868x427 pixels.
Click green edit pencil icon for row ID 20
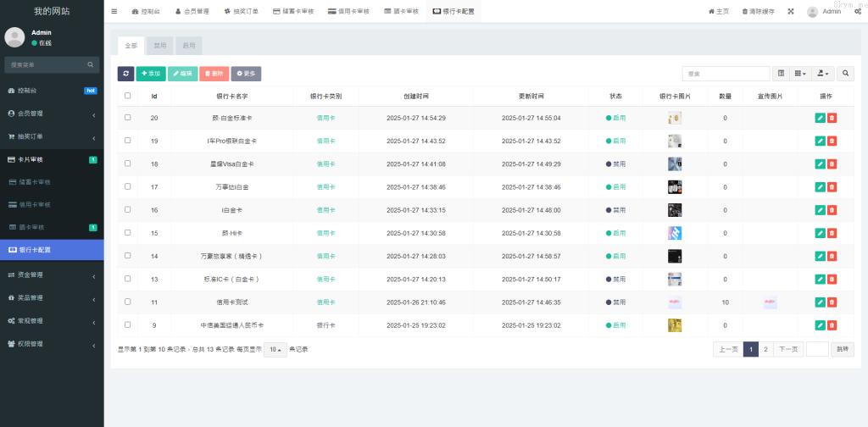click(x=820, y=118)
